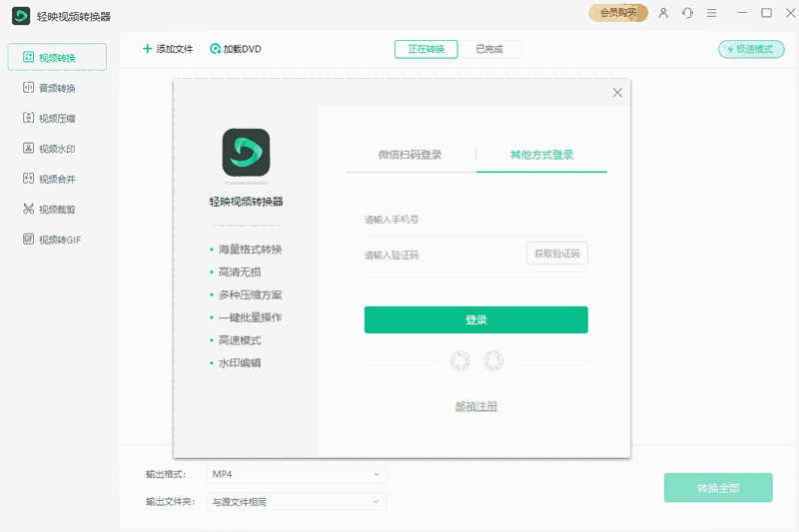
Task: Click the 水印编辑 feature text
Action: [240, 363]
